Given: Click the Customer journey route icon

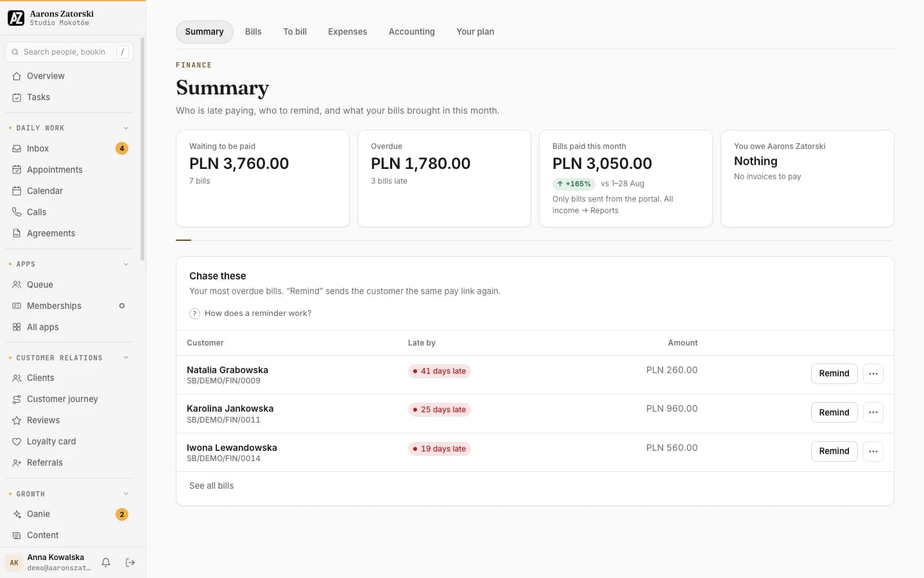Looking at the screenshot, I should 17,399.
